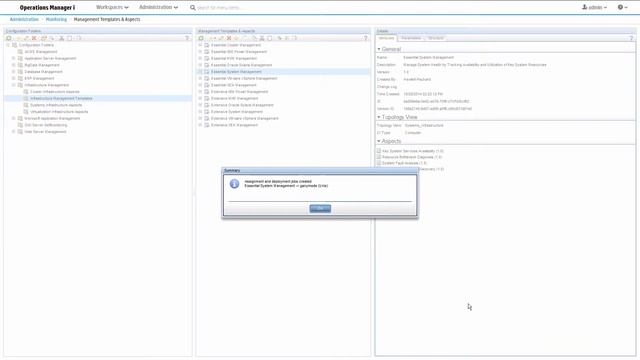Image resolution: width=640 pixels, height=360 pixels.
Task: Click scissors cut icon in Configuration Folders toolbar
Action: 62,38
